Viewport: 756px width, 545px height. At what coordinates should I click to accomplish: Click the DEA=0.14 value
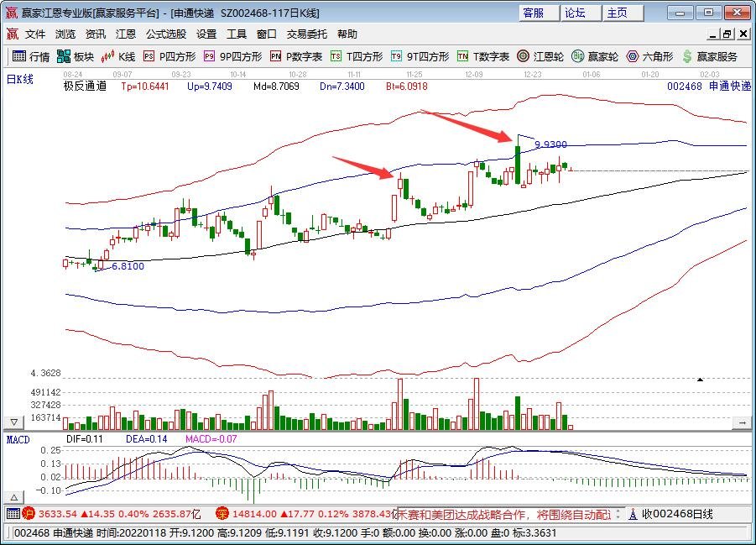point(147,439)
